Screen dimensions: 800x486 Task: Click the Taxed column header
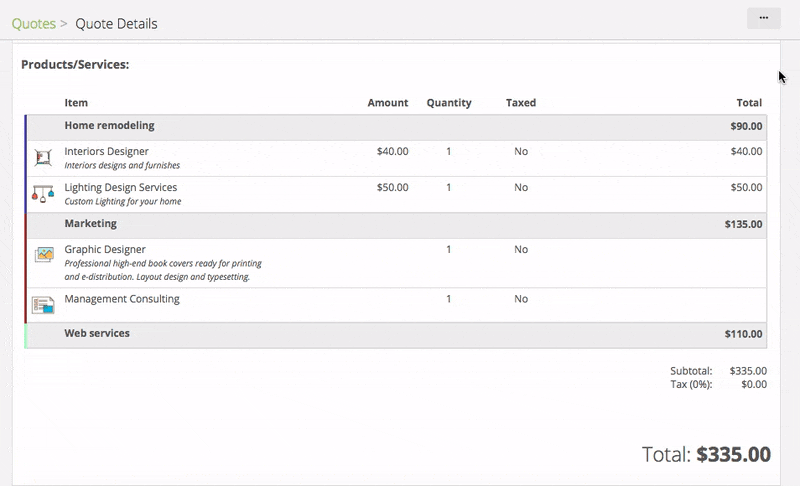[521, 103]
